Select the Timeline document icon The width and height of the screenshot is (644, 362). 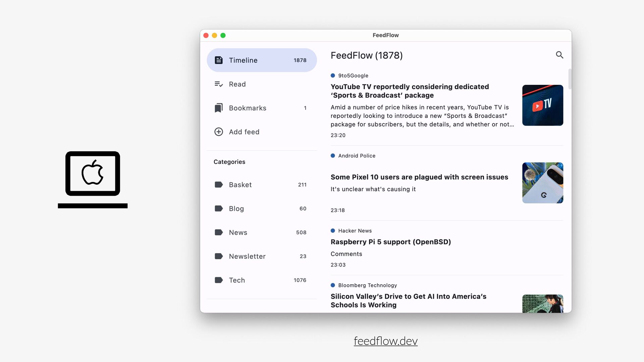[x=219, y=60]
